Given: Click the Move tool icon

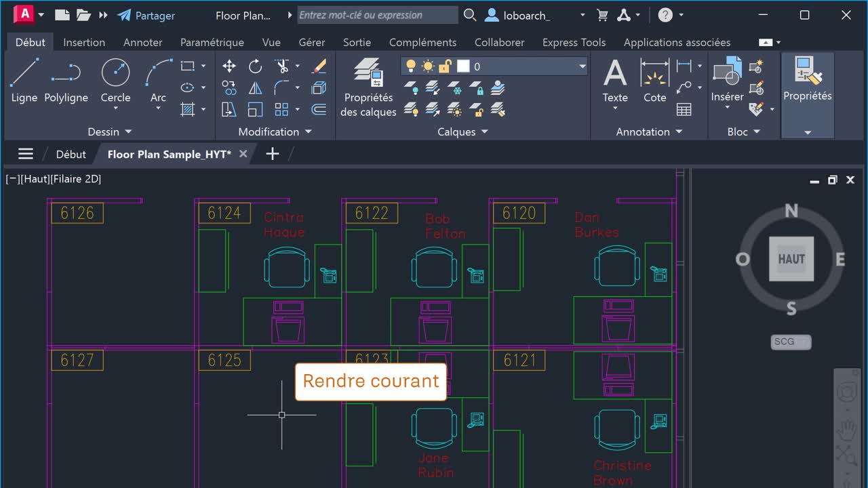Looking at the screenshot, I should tap(229, 66).
